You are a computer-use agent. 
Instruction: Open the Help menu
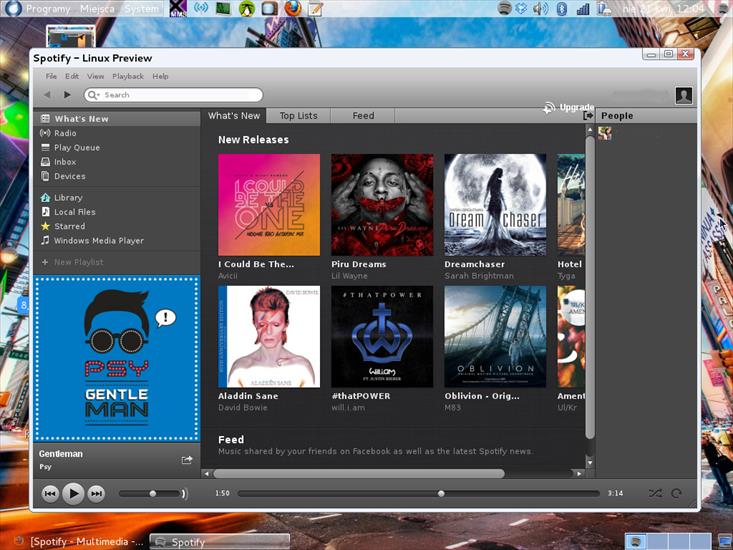coord(160,76)
